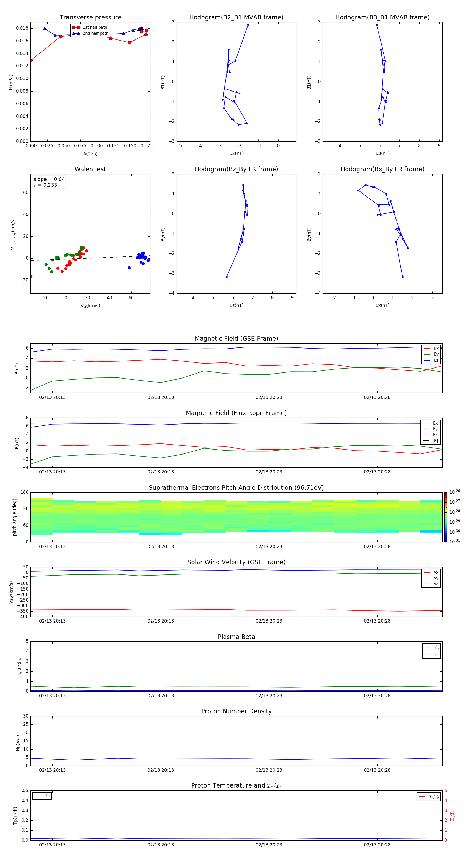Click 'B3(nT)' x-axis label

[x=382, y=153]
